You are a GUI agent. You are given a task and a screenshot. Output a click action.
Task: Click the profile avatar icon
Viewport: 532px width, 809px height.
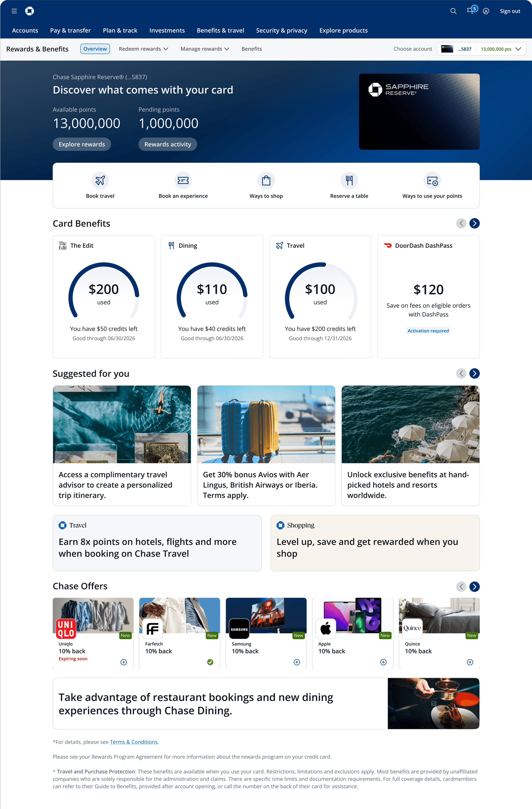(x=486, y=11)
